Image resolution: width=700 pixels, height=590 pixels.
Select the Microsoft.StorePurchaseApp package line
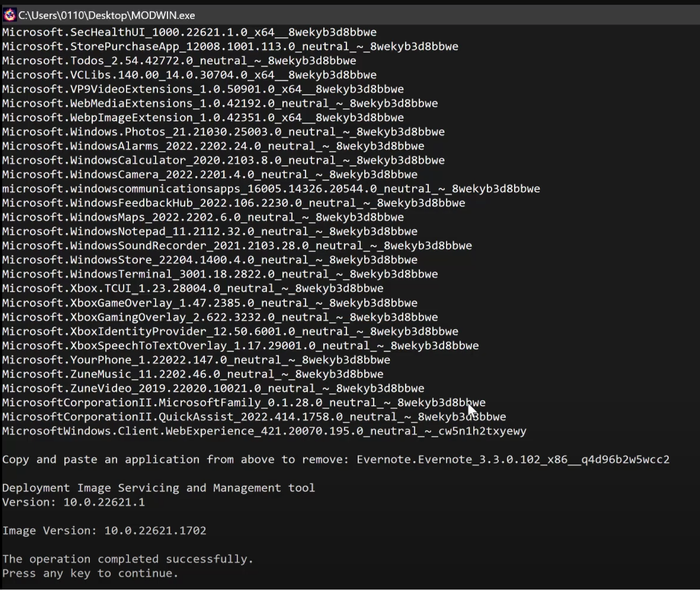230,46
